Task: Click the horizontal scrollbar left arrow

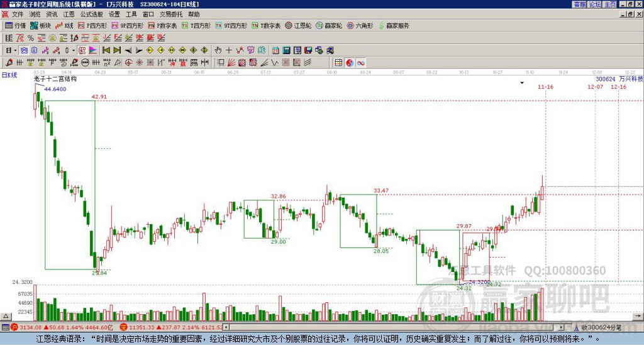Action: 226,327
